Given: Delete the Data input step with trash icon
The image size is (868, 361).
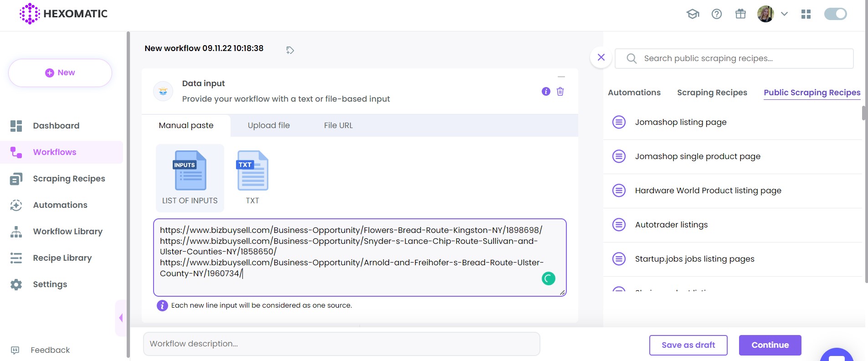Looking at the screenshot, I should click(x=560, y=92).
